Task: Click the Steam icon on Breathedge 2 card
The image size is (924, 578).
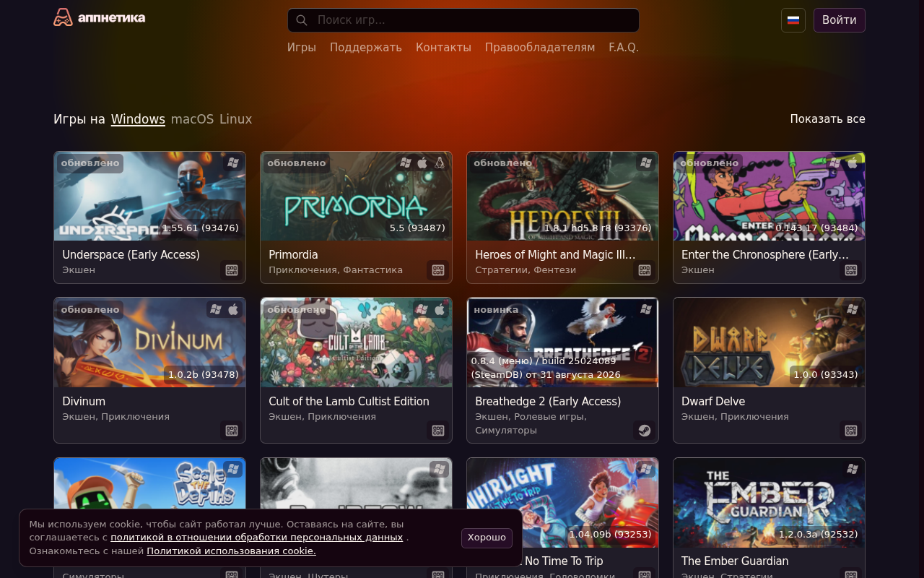Action: click(645, 431)
